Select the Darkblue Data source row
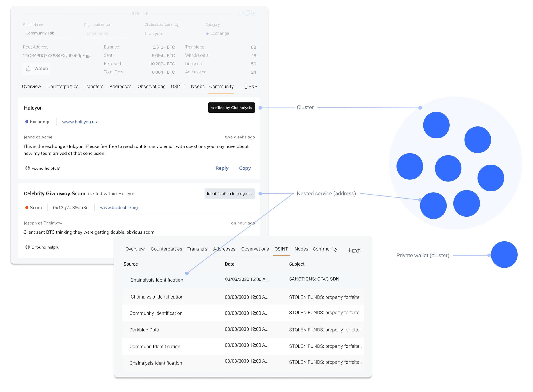 coord(243,330)
